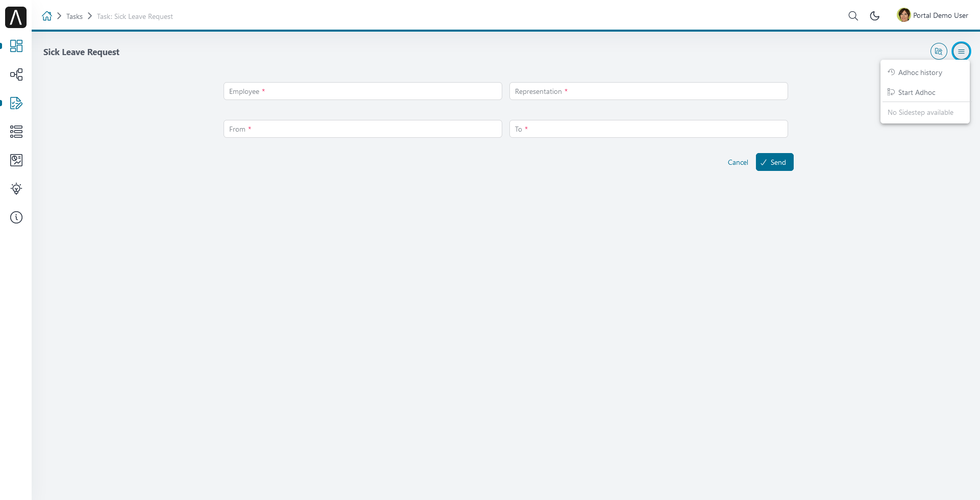Image resolution: width=980 pixels, height=500 pixels.
Task: Click the Send button
Action: tap(774, 162)
